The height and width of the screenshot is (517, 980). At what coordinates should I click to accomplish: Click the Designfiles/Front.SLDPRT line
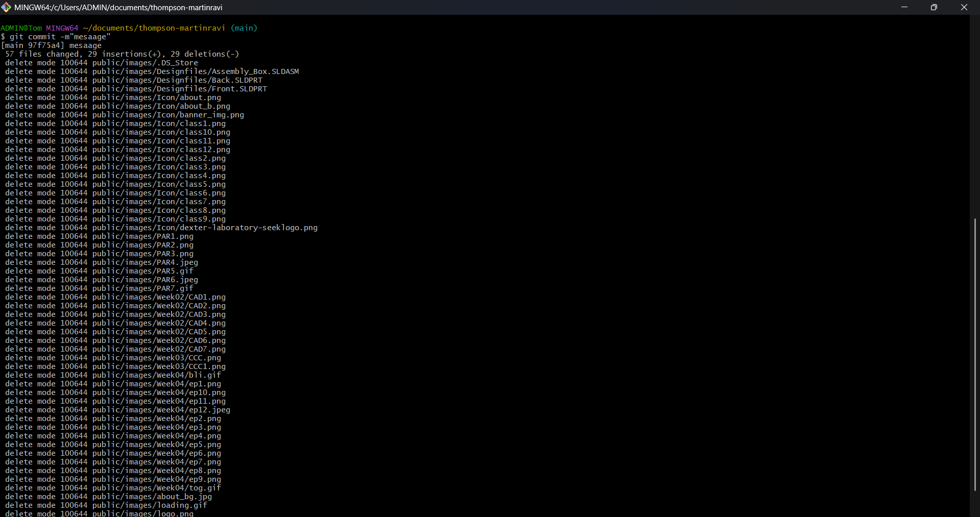click(x=136, y=89)
